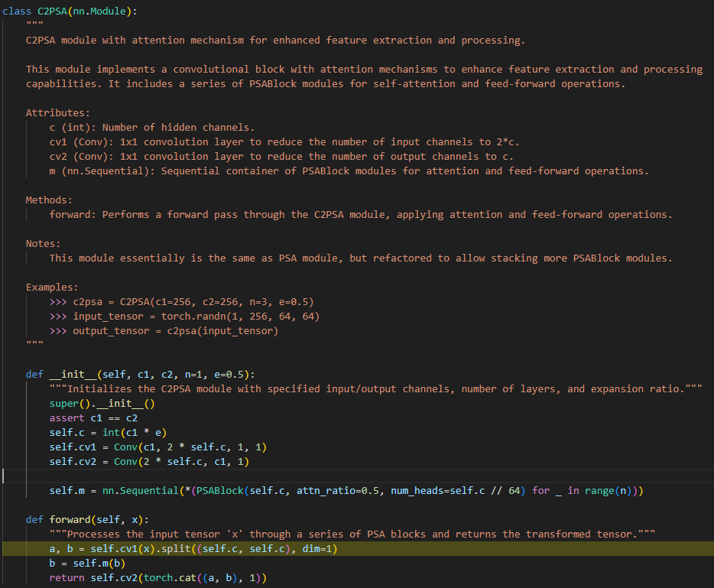The height and width of the screenshot is (588, 714).
Task: Click the 'c (int): Number of hidden channels.' line
Action: pos(152,128)
